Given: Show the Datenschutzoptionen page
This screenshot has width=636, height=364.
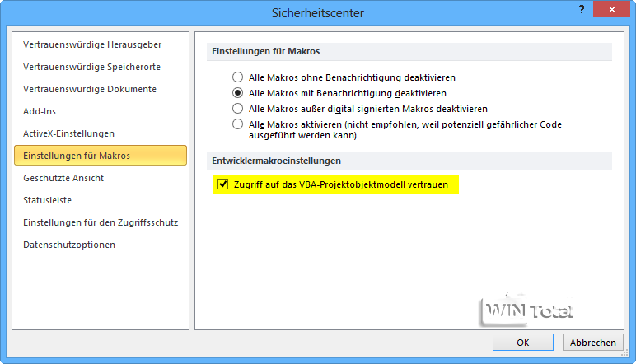Looking at the screenshot, I should pos(69,245).
